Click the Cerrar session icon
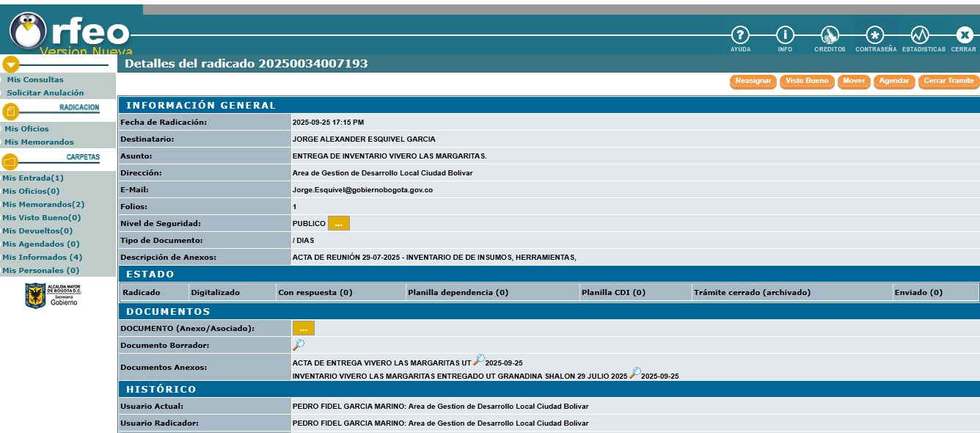Viewport: 980px width, 433px height. 964,35
